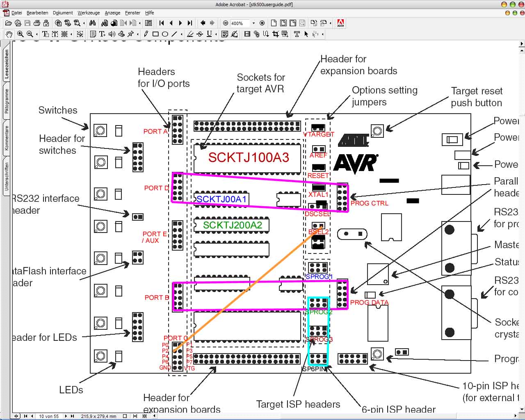This screenshot has width=525, height=420.
Task: Open the Hilfe menu
Action: coord(150,13)
